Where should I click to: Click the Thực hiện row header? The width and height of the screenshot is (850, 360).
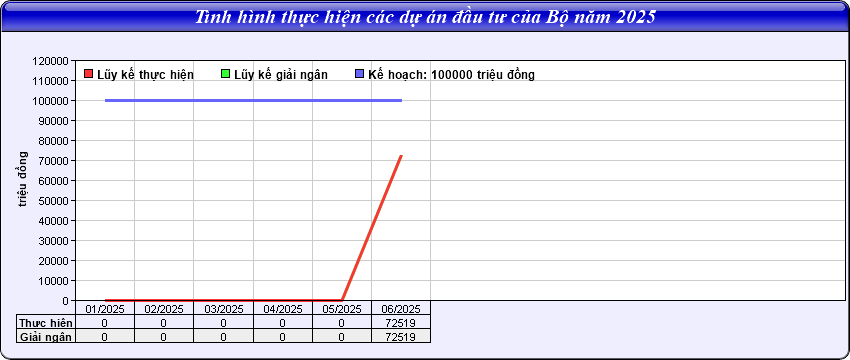pyautogui.click(x=46, y=323)
